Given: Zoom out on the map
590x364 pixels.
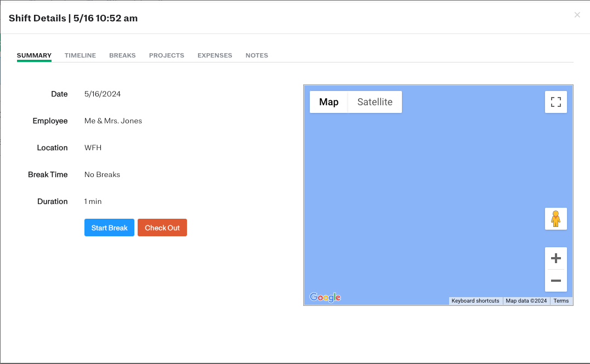Looking at the screenshot, I should 555,281.
